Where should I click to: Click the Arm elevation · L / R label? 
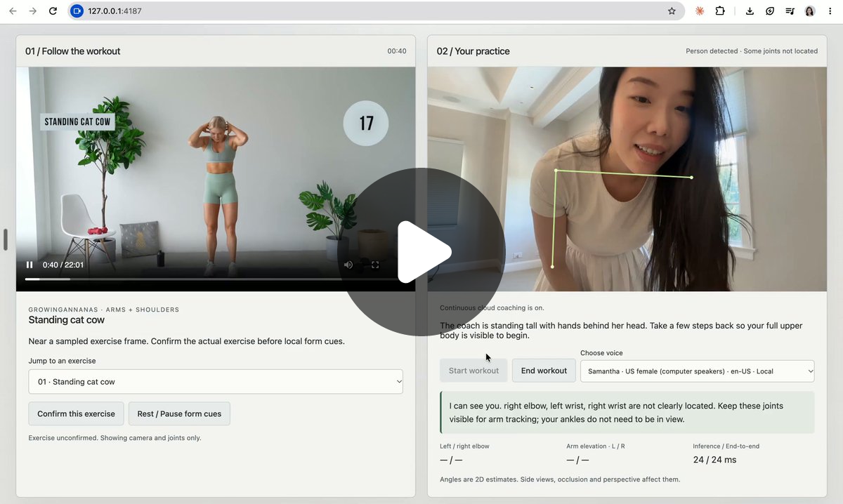596,446
